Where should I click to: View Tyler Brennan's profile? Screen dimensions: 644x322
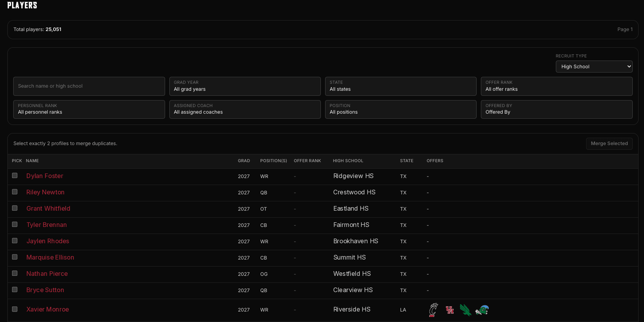(47, 225)
